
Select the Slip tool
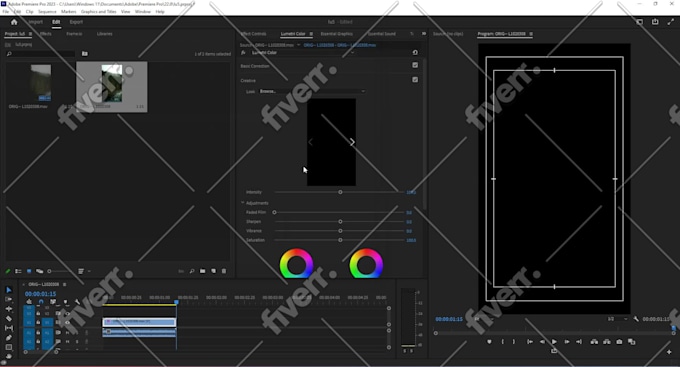coord(9,328)
